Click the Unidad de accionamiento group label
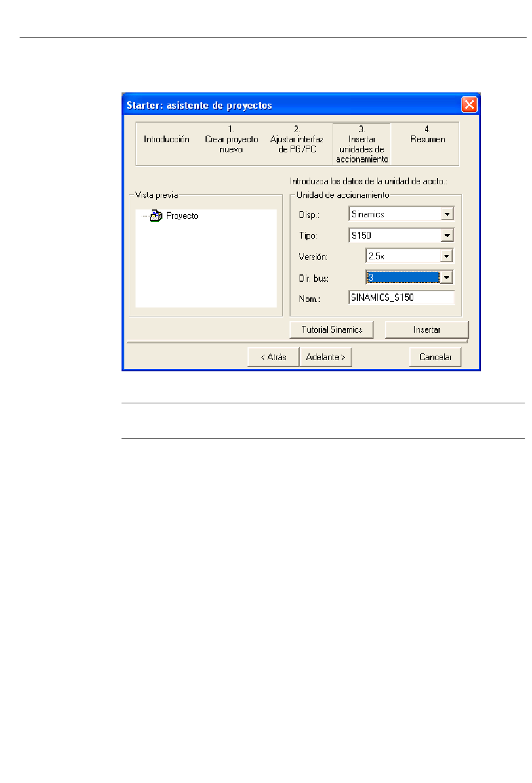Image resolution: width=532 pixels, height=783 pixels. coord(343,195)
